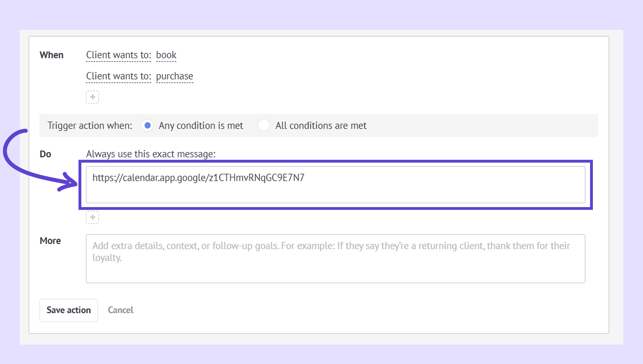The image size is (643, 364).
Task: Click the 'Trigger action when:' label
Action: pos(90,126)
